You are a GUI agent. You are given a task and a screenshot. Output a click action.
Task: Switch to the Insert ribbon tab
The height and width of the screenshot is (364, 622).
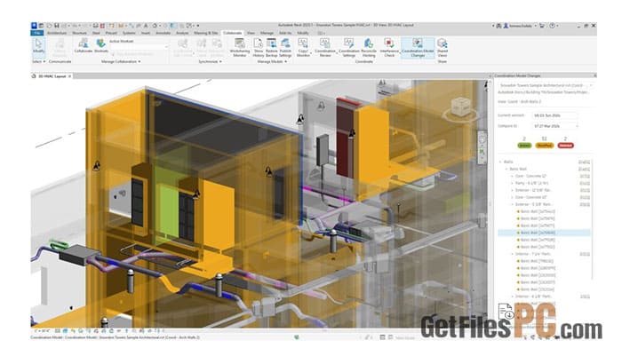146,34
